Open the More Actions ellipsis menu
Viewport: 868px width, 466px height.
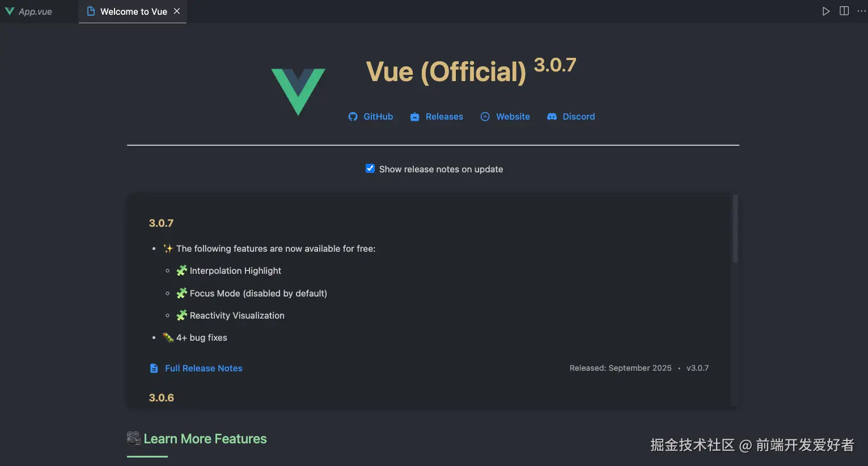(x=861, y=11)
